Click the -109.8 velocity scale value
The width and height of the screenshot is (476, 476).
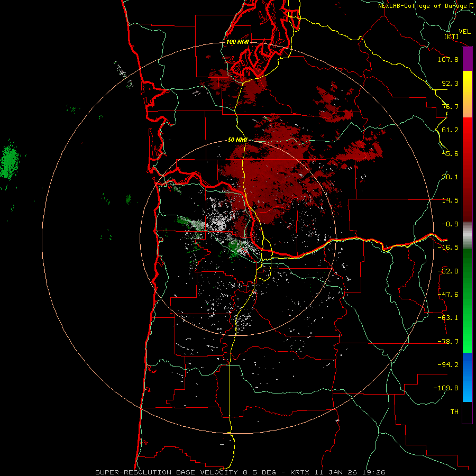pos(446,388)
